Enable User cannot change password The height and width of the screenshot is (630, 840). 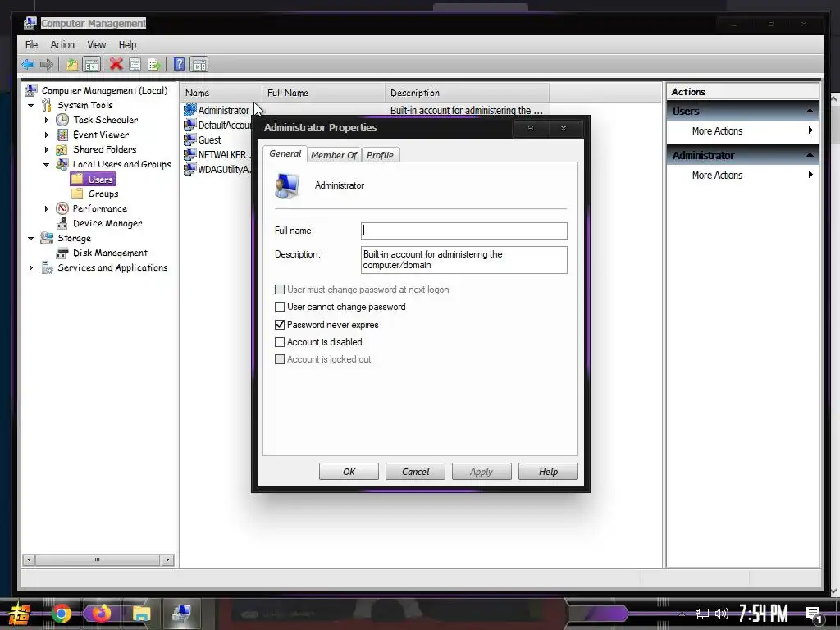(280, 307)
